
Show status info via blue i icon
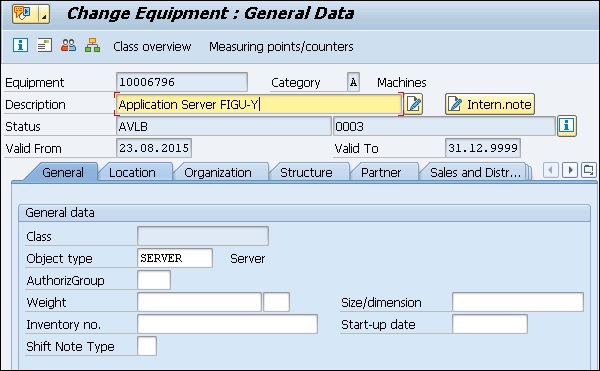(567, 125)
